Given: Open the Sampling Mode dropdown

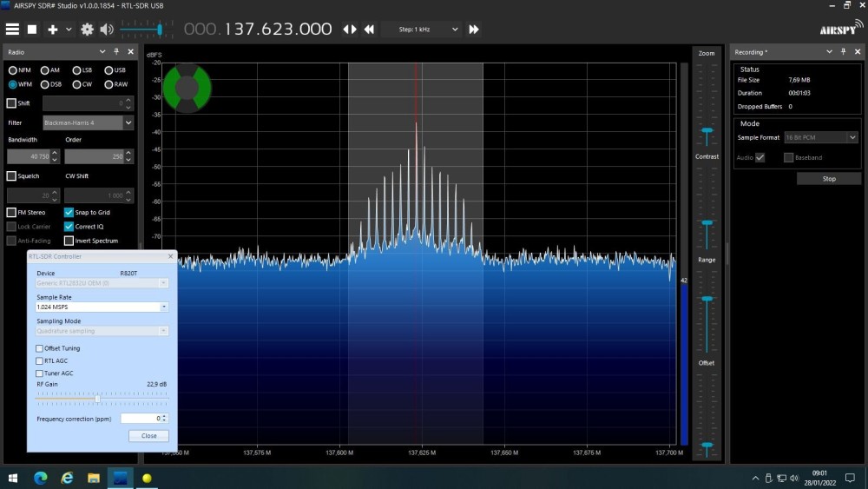Looking at the screenshot, I should click(102, 331).
